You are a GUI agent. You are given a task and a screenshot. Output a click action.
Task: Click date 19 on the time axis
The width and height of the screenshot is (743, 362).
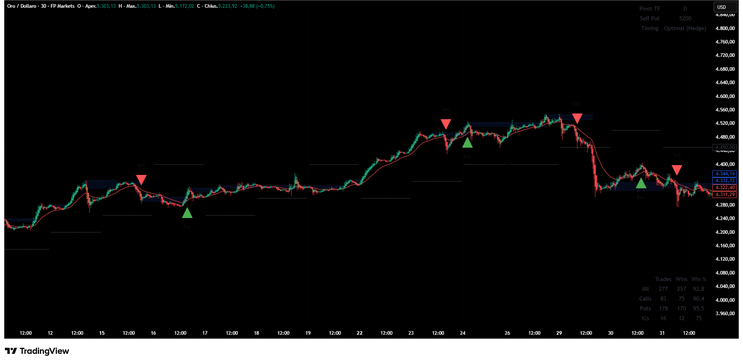(x=308, y=333)
